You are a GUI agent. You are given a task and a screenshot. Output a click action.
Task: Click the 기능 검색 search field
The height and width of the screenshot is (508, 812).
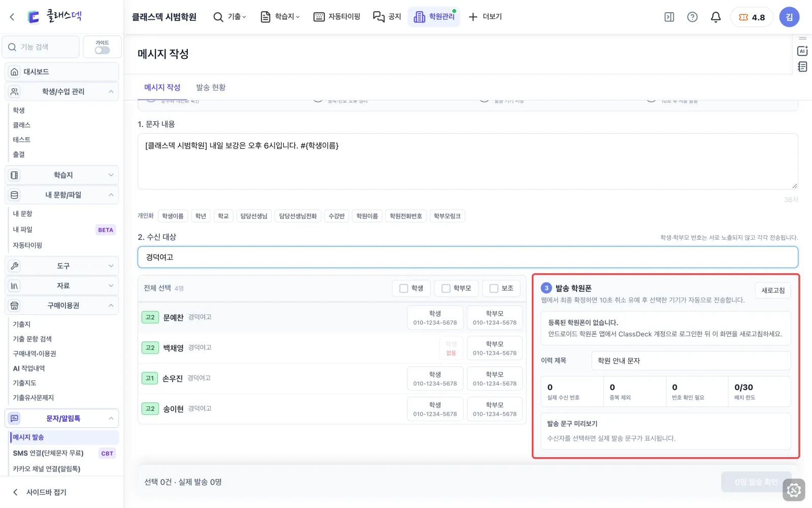pos(41,47)
